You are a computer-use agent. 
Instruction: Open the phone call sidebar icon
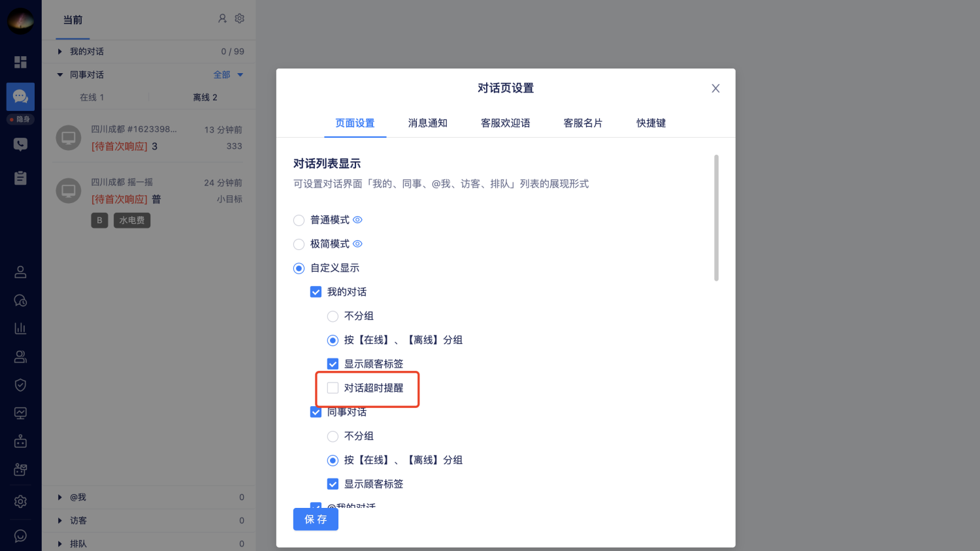20,144
